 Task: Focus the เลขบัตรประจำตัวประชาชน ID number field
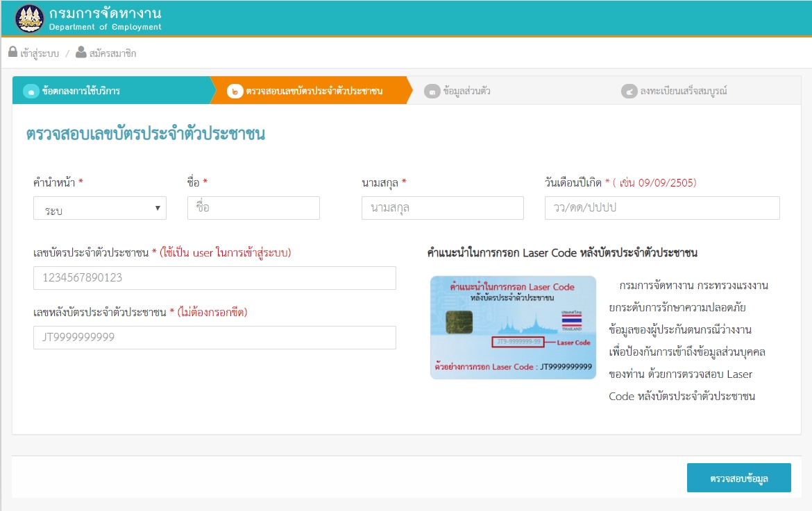(x=214, y=278)
